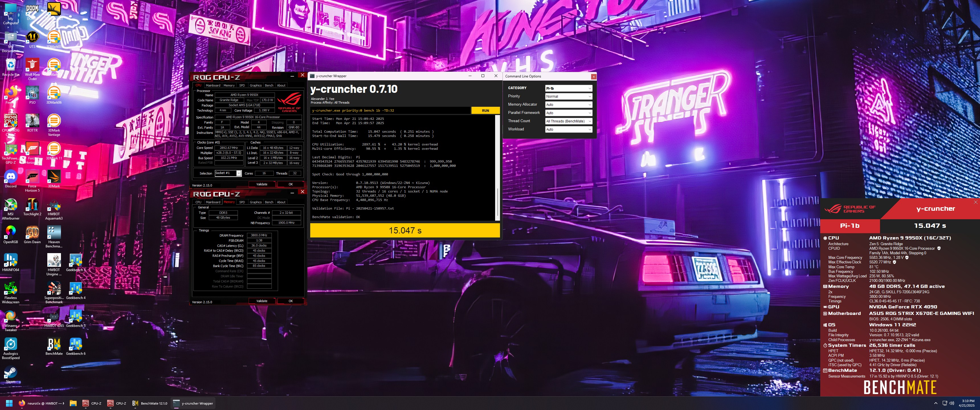Open the Memory Allocator dropdown
Screen dimensions: 980x410
[568, 104]
